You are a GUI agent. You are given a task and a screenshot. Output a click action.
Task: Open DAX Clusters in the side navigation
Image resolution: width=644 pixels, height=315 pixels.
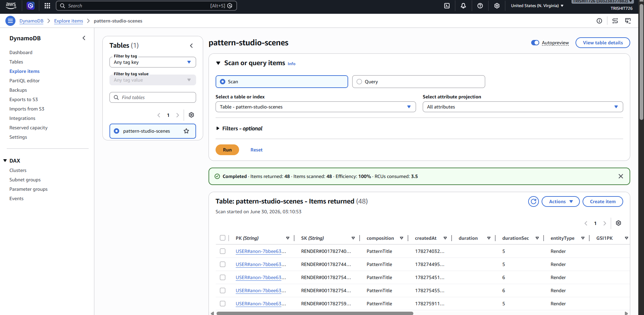click(x=18, y=170)
